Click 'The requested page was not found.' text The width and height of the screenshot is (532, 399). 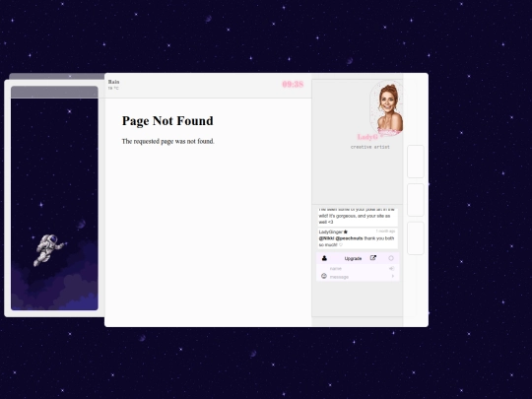pyautogui.click(x=167, y=141)
